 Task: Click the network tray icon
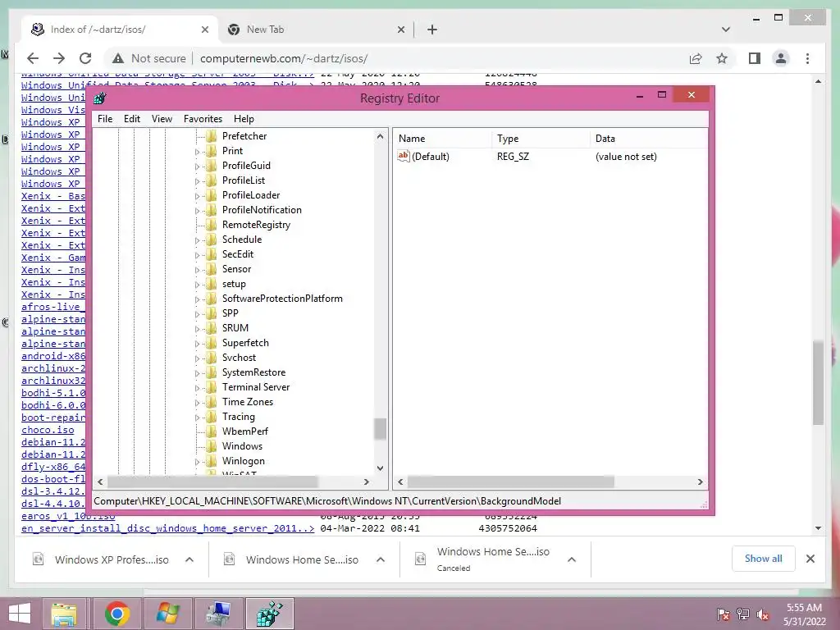[743, 614]
